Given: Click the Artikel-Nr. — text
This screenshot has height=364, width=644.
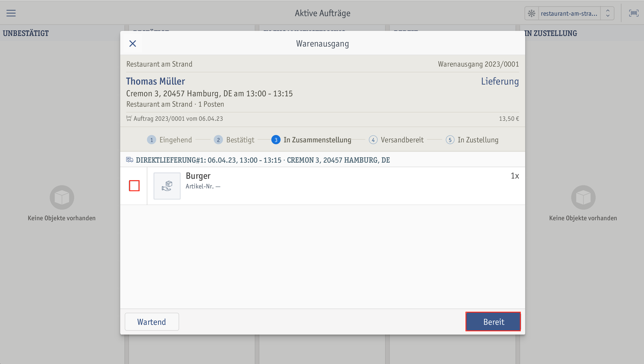Looking at the screenshot, I should [203, 186].
